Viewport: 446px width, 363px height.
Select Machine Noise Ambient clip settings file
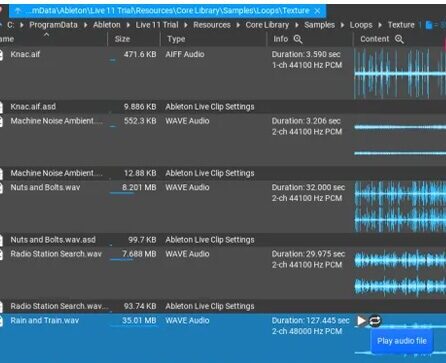point(57,173)
